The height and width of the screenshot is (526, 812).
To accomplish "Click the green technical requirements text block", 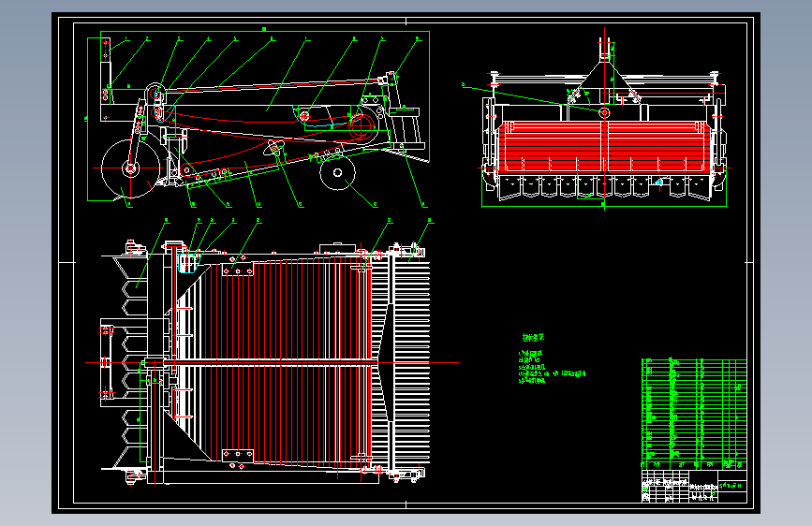I will pos(552,359).
